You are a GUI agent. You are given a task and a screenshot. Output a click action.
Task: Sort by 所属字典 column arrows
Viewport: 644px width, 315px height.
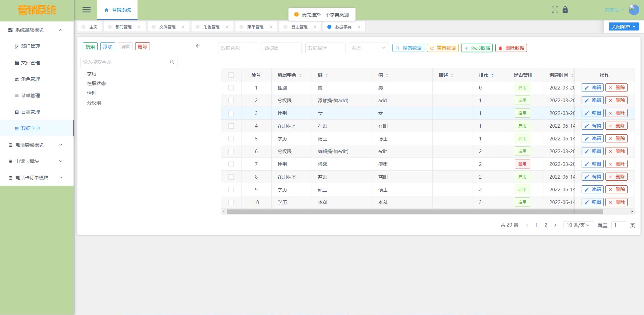[x=301, y=75]
